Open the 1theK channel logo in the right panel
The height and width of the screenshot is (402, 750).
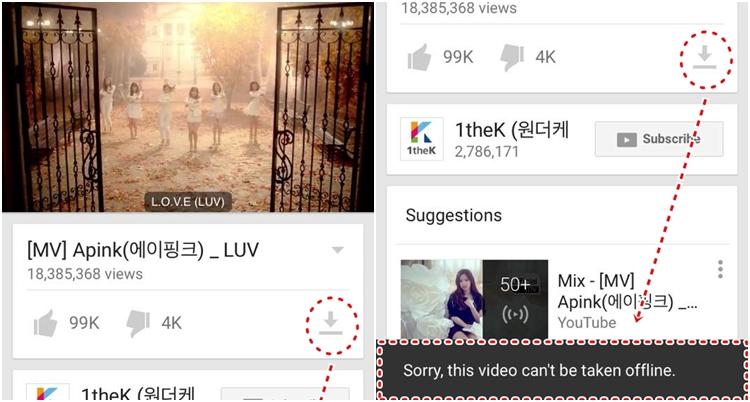[422, 139]
